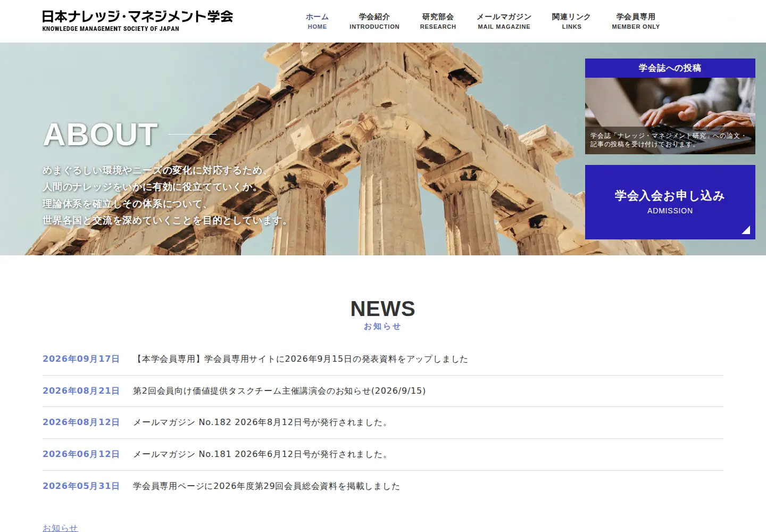Click the white triangle arrow on ADMISSION

point(746,230)
